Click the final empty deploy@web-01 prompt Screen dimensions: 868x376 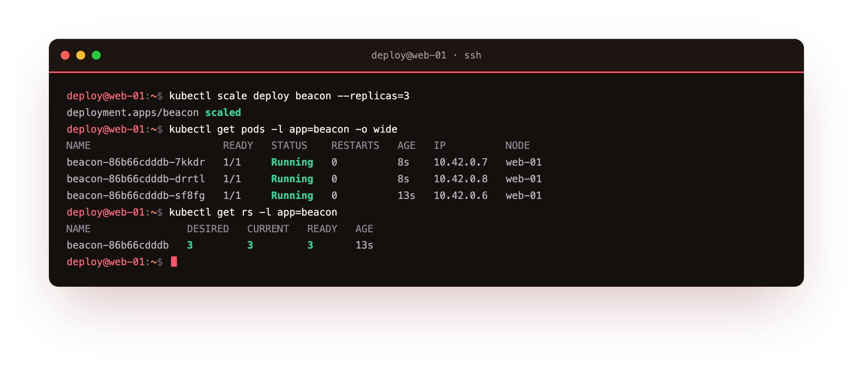[115, 262]
